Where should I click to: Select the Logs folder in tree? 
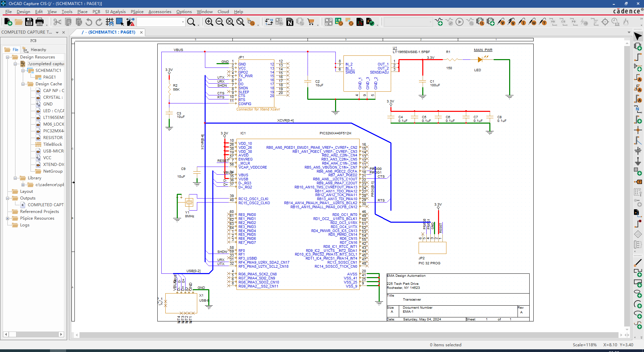(x=24, y=225)
